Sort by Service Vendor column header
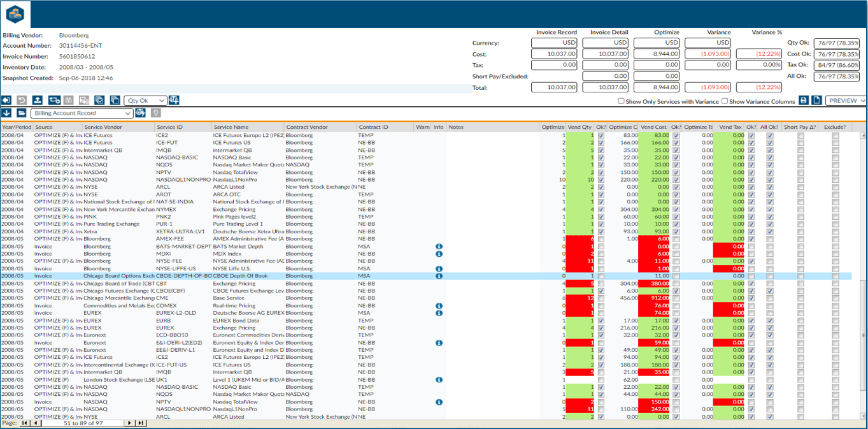This screenshot has width=868, height=429. (x=118, y=127)
